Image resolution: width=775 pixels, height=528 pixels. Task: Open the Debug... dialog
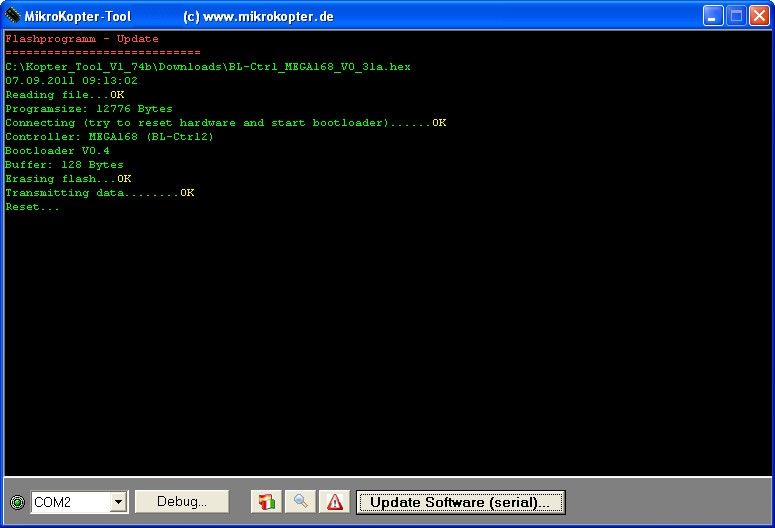pos(182,502)
